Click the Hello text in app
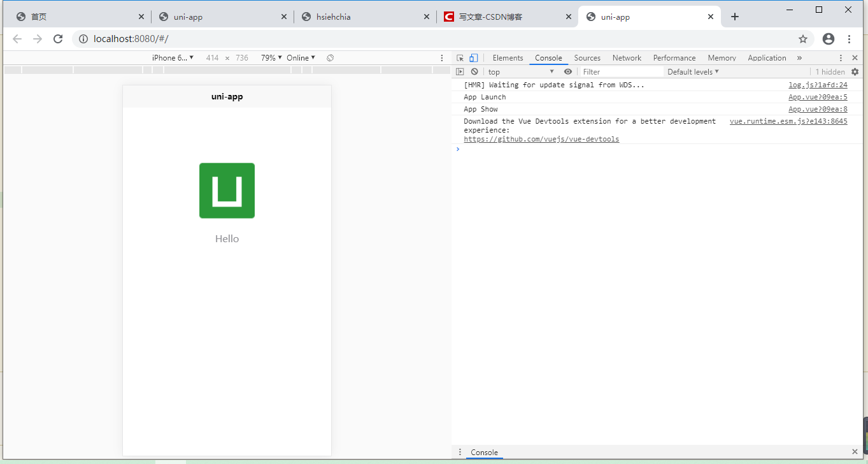This screenshot has height=464, width=868. pos(227,239)
